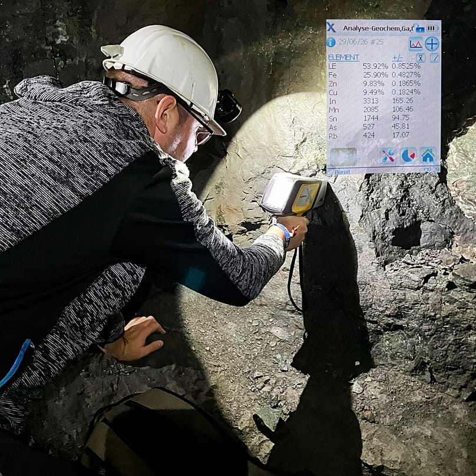Open the spectrum graph view
The image size is (476, 476).
[x=415, y=44]
